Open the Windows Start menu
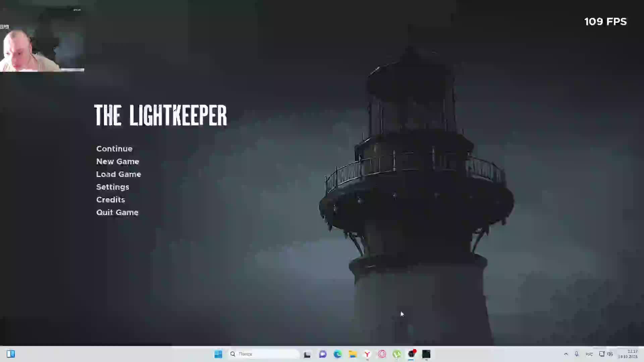 pyautogui.click(x=218, y=354)
